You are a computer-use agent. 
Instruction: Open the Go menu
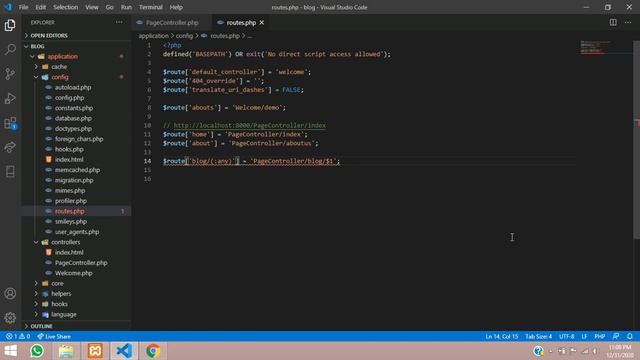pos(109,7)
